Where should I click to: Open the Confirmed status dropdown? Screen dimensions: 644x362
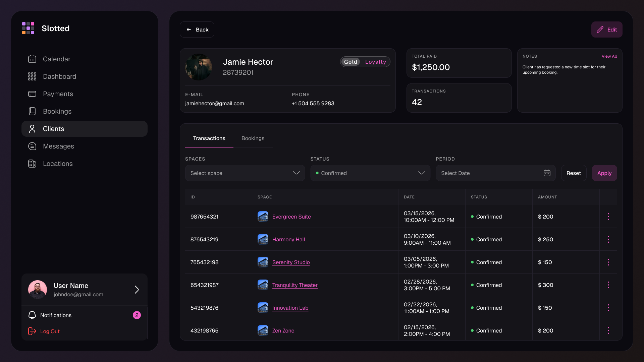point(370,173)
